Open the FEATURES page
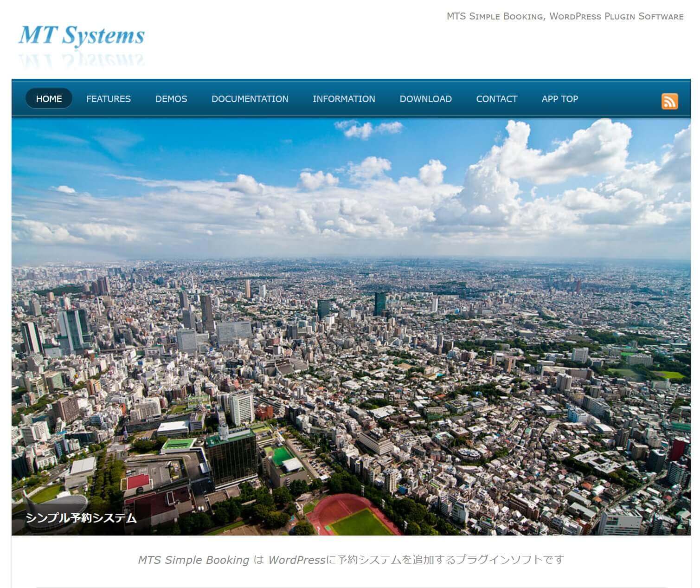The height and width of the screenshot is (588, 700). [108, 99]
